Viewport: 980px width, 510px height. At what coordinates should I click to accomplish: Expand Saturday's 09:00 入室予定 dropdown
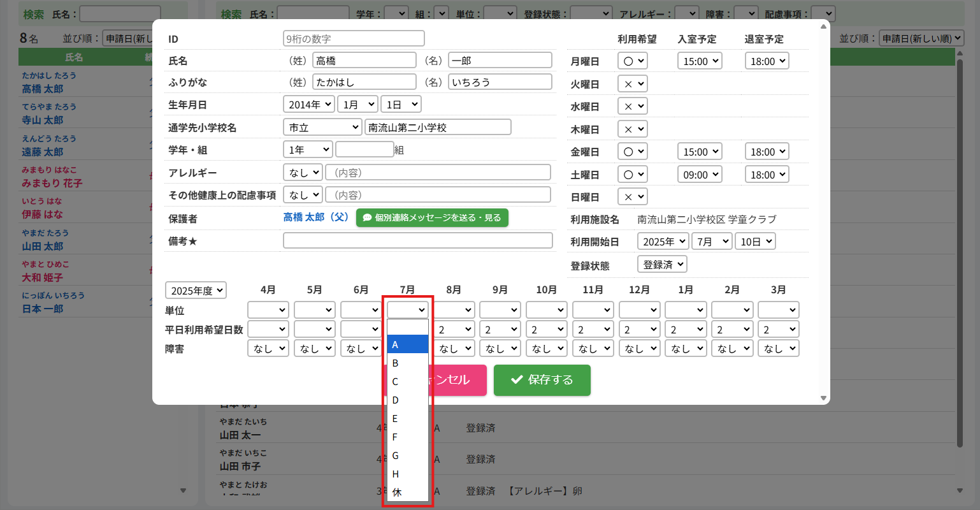(x=700, y=175)
